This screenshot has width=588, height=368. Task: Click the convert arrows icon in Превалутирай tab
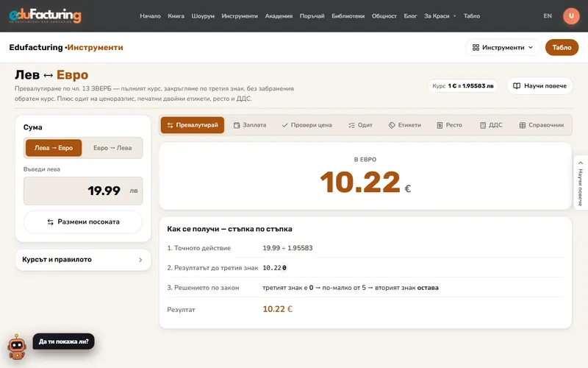coord(170,125)
